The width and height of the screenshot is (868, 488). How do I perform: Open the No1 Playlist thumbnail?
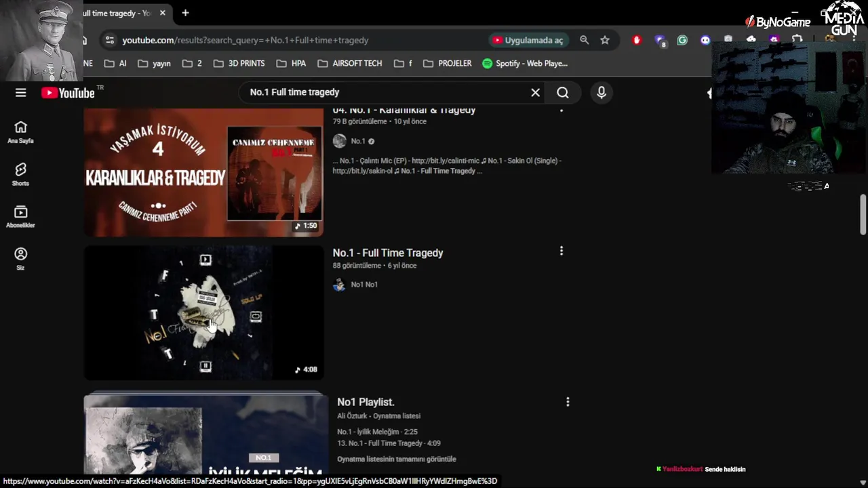205,434
